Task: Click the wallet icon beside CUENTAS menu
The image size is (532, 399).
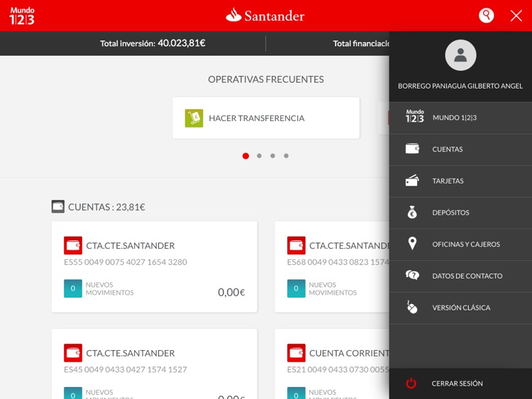Action: click(412, 149)
